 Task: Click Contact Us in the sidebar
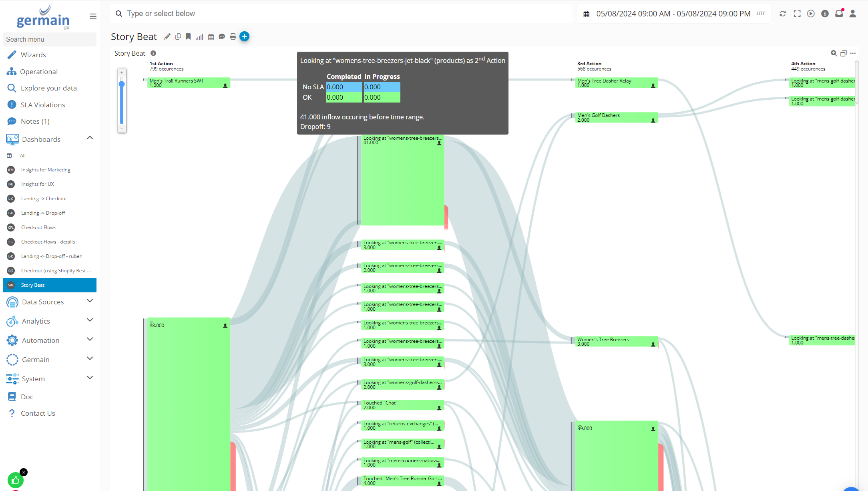(38, 413)
